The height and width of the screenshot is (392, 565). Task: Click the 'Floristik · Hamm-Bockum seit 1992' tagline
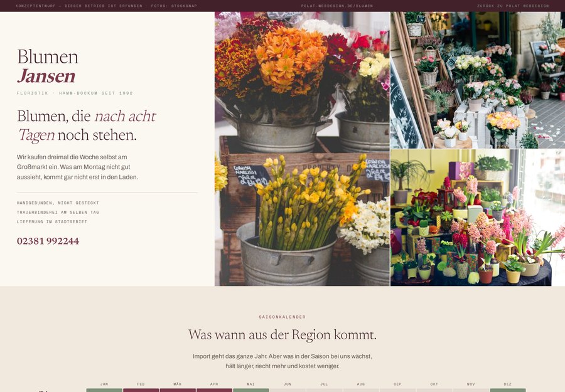(x=75, y=93)
